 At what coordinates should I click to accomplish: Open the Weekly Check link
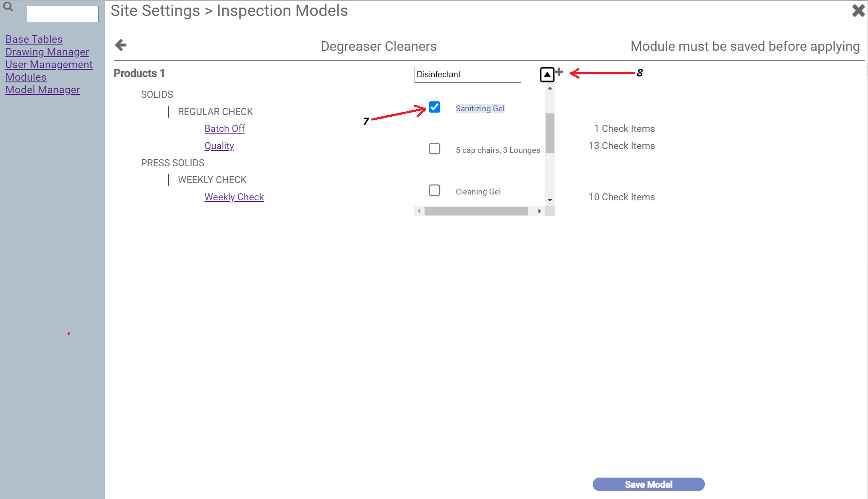[x=234, y=197]
